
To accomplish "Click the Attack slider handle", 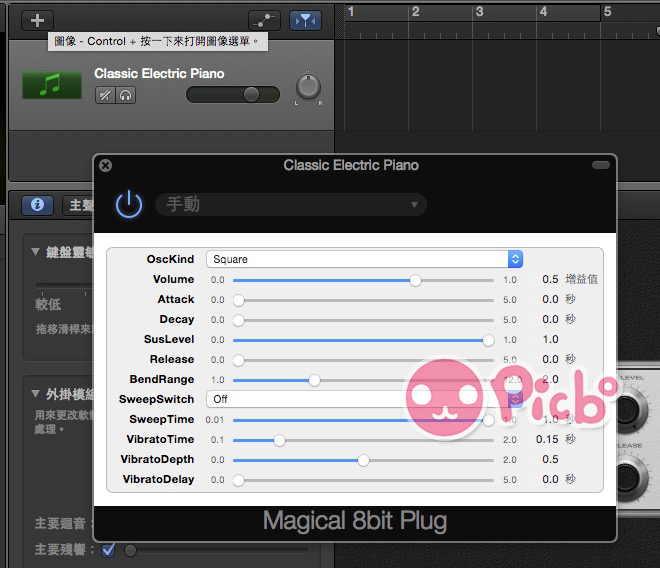I will click(239, 300).
